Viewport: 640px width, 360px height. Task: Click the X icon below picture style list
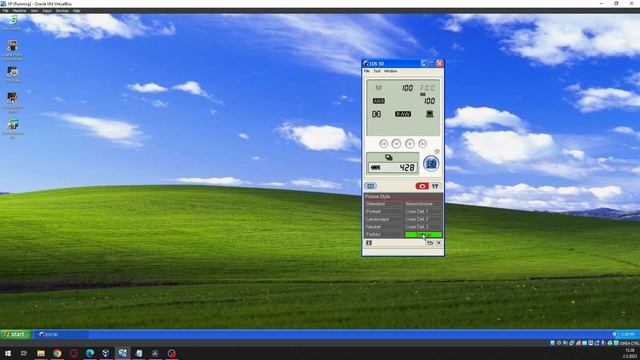click(439, 243)
